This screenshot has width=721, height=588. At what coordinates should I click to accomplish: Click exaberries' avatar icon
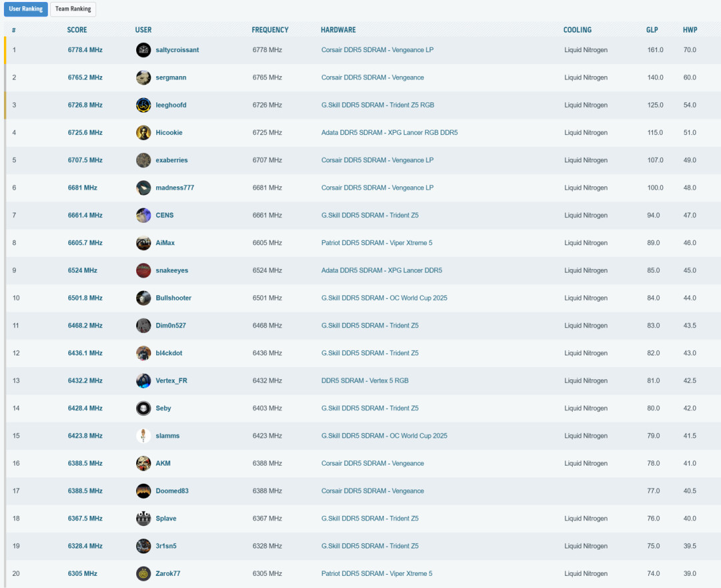pyautogui.click(x=144, y=160)
